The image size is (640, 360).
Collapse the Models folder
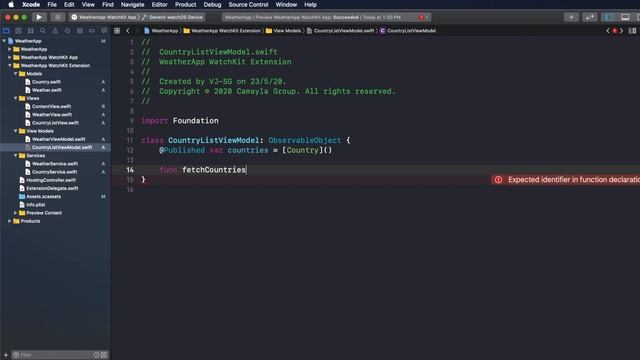(16, 73)
